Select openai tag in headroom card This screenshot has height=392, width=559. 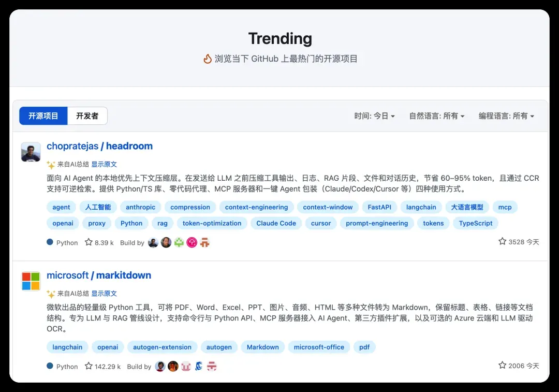(63, 223)
